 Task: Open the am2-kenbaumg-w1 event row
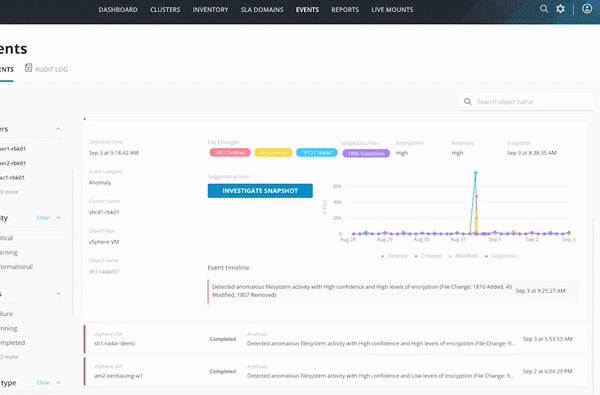(335, 371)
